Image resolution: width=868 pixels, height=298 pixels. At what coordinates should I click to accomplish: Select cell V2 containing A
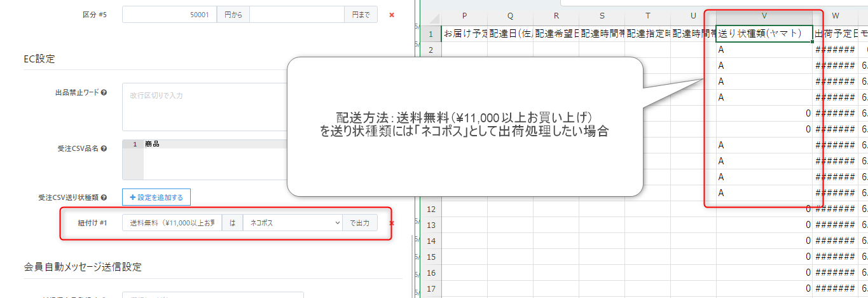[x=764, y=50]
